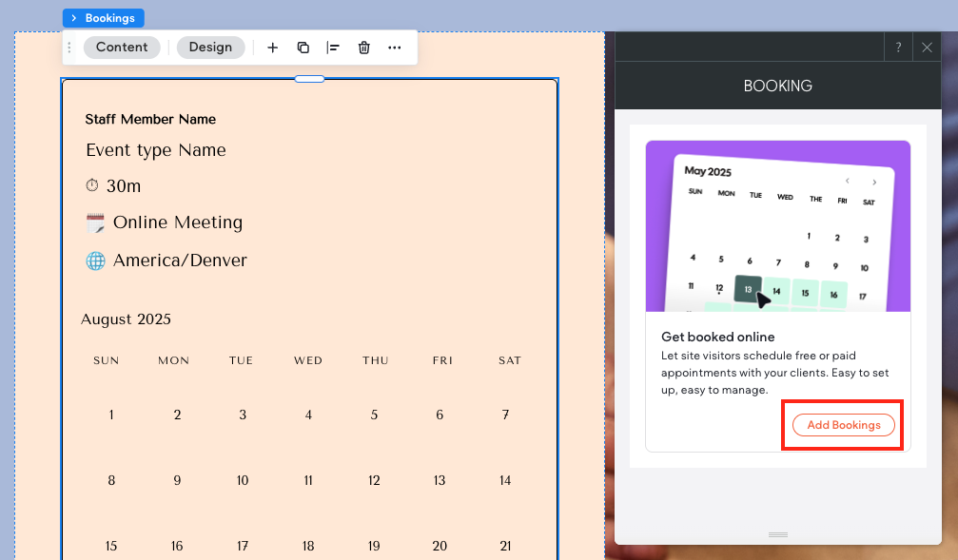This screenshot has height=560, width=958.
Task: Click the globe icon beside America/Denver
Action: pos(94,260)
